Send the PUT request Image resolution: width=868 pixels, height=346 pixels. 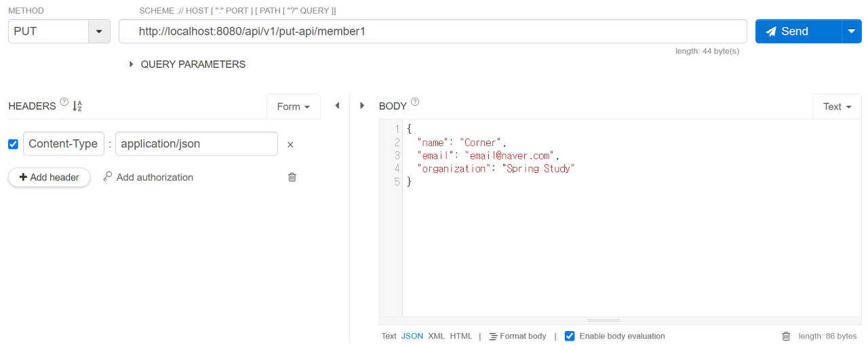[799, 31]
